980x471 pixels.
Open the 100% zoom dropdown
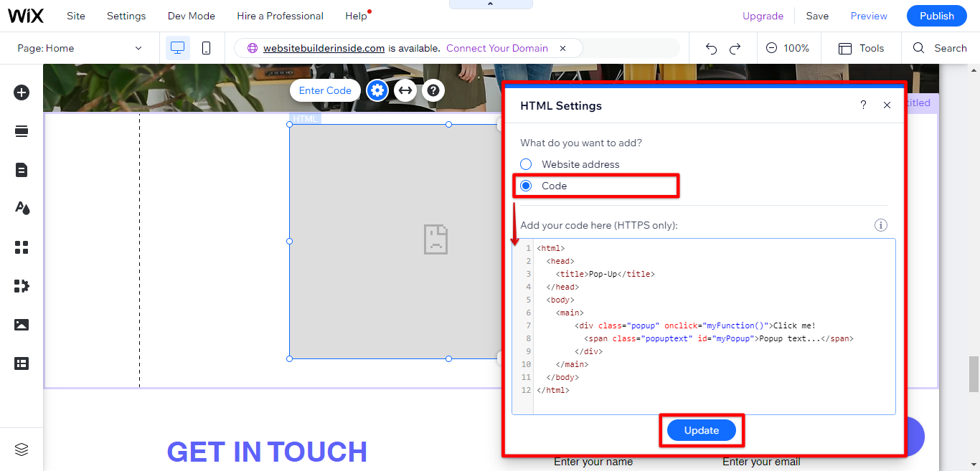click(x=788, y=48)
